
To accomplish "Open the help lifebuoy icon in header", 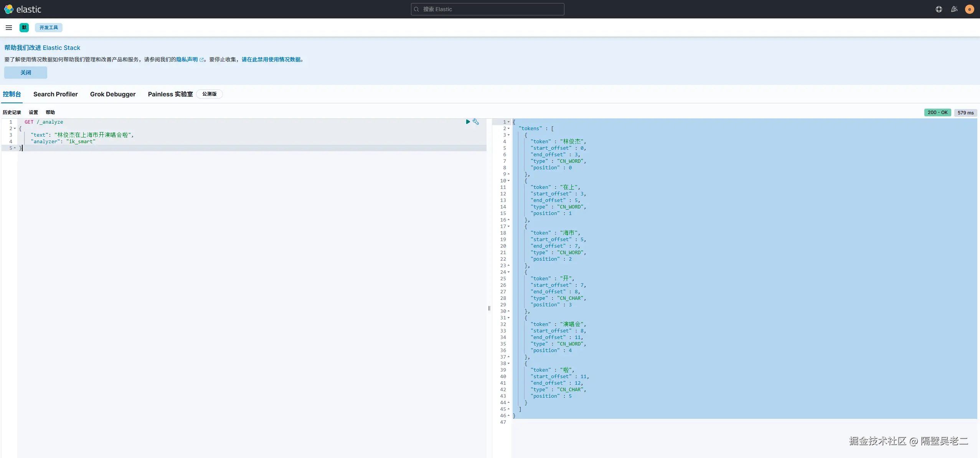I will (939, 9).
